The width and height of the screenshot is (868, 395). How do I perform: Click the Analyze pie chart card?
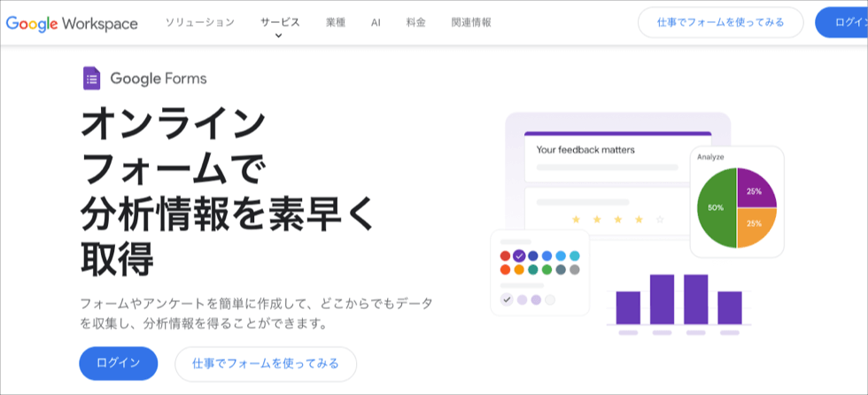[737, 202]
